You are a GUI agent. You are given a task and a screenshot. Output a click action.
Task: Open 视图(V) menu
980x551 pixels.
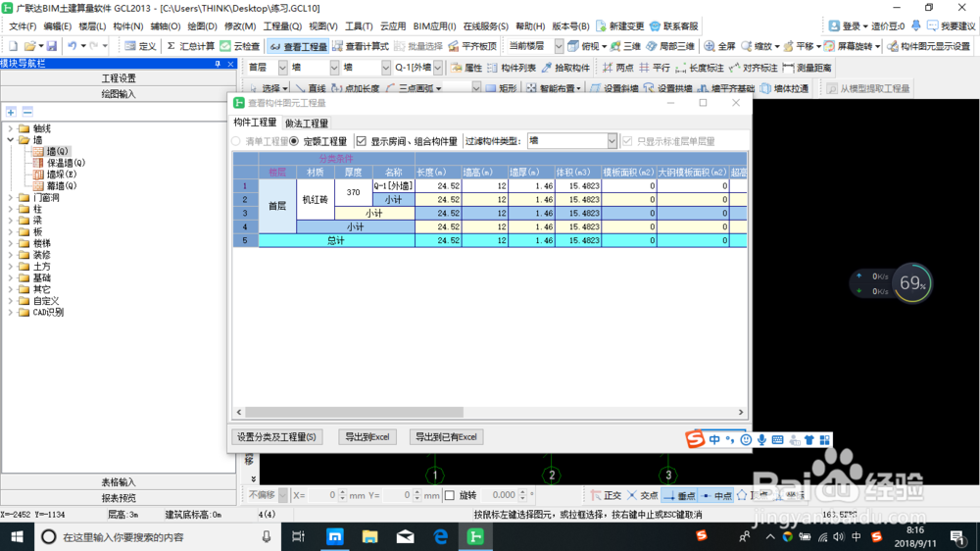(323, 26)
